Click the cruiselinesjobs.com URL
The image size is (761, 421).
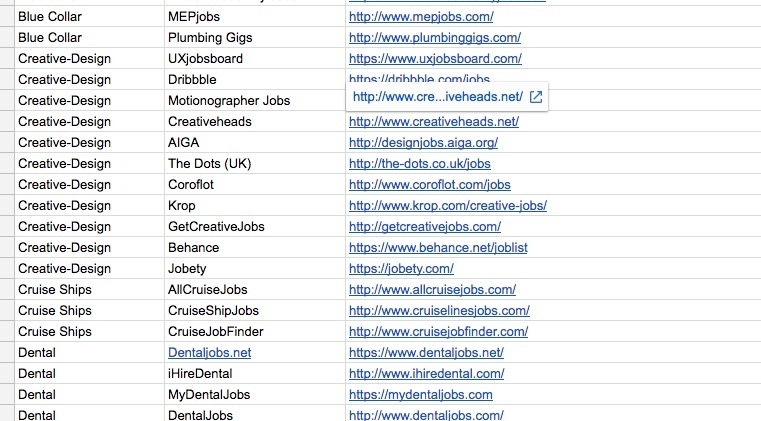point(439,311)
